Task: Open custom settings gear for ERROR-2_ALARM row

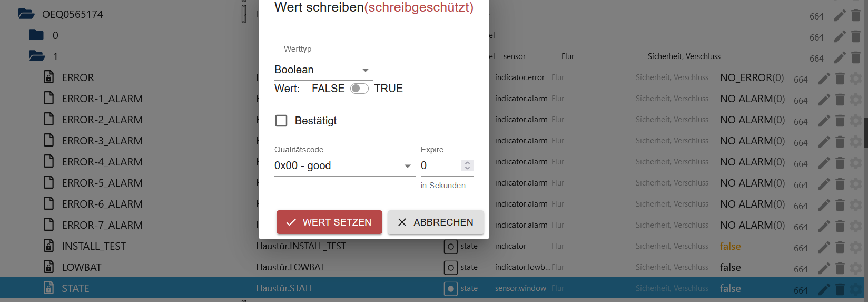Action: [x=856, y=121]
